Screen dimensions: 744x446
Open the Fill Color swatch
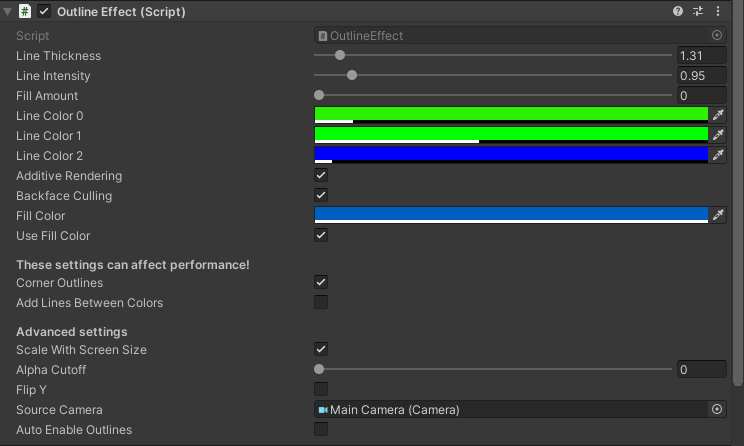(x=512, y=215)
